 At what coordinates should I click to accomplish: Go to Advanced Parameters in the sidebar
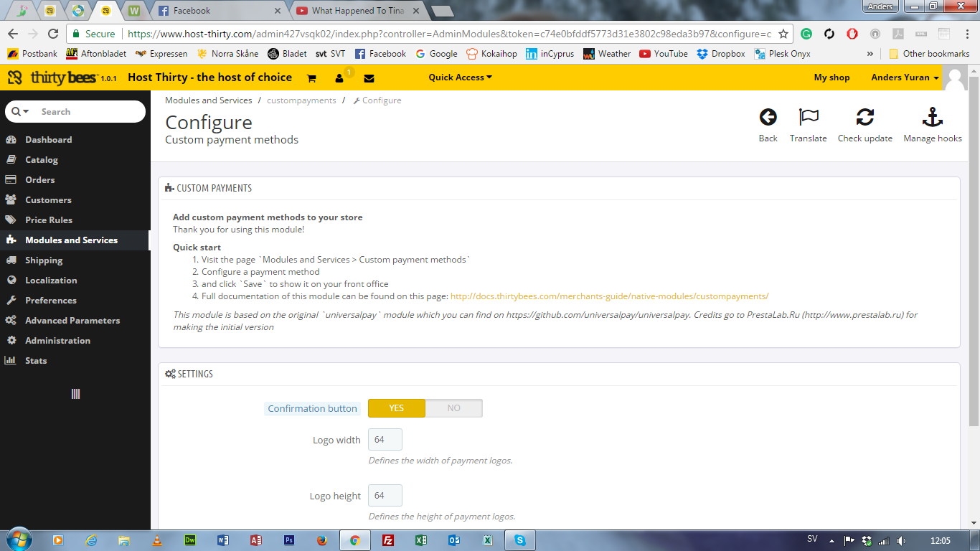point(72,321)
